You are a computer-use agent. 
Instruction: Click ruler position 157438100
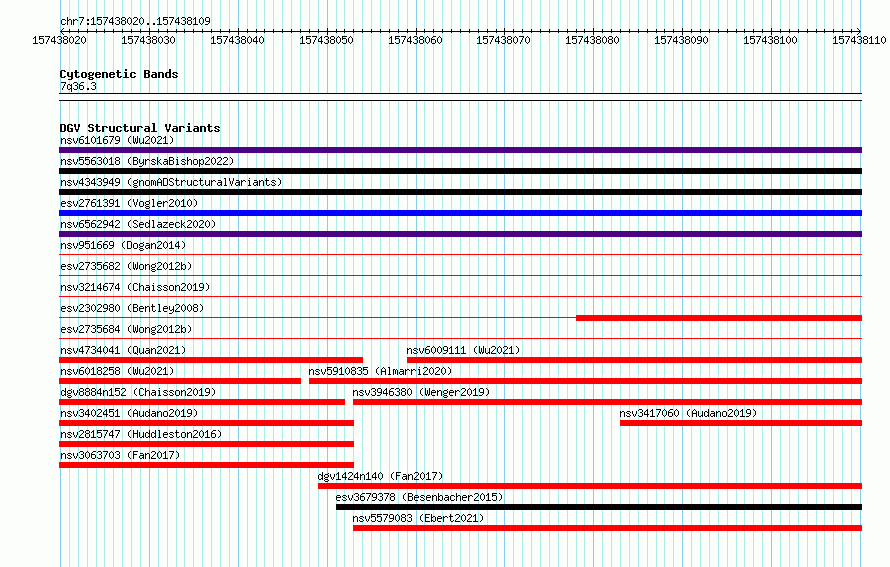point(770,40)
